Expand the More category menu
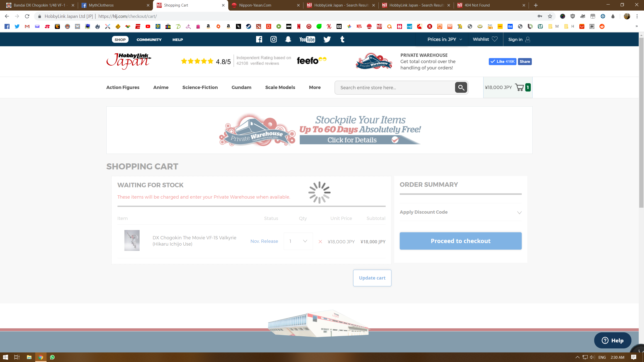Image resolution: width=644 pixels, height=362 pixels. [315, 87]
